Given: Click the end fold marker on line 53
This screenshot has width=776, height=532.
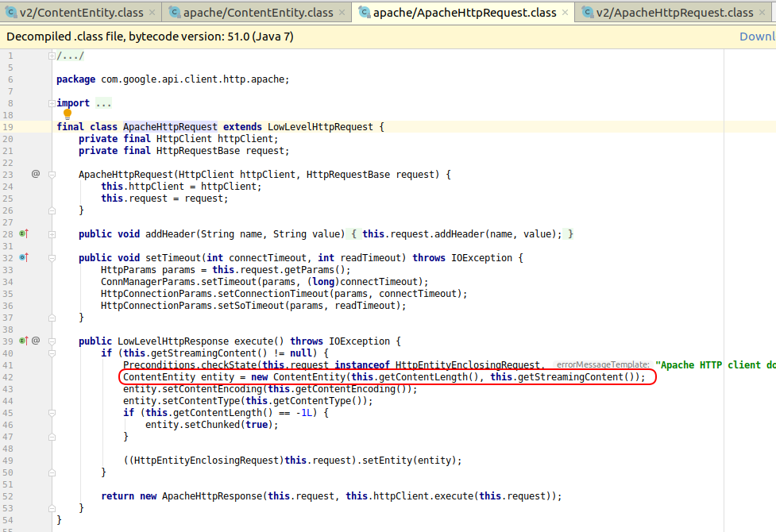Looking at the screenshot, I should [x=52, y=509].
